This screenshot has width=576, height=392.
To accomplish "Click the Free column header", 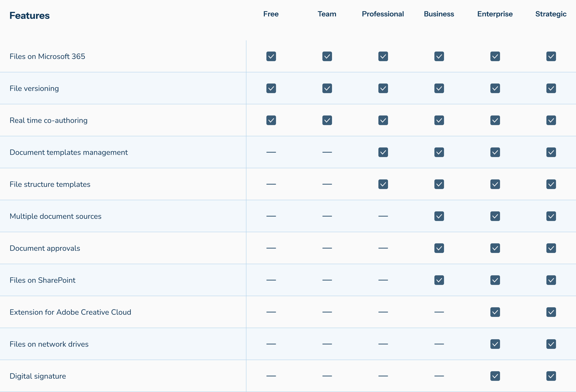I will tap(271, 14).
